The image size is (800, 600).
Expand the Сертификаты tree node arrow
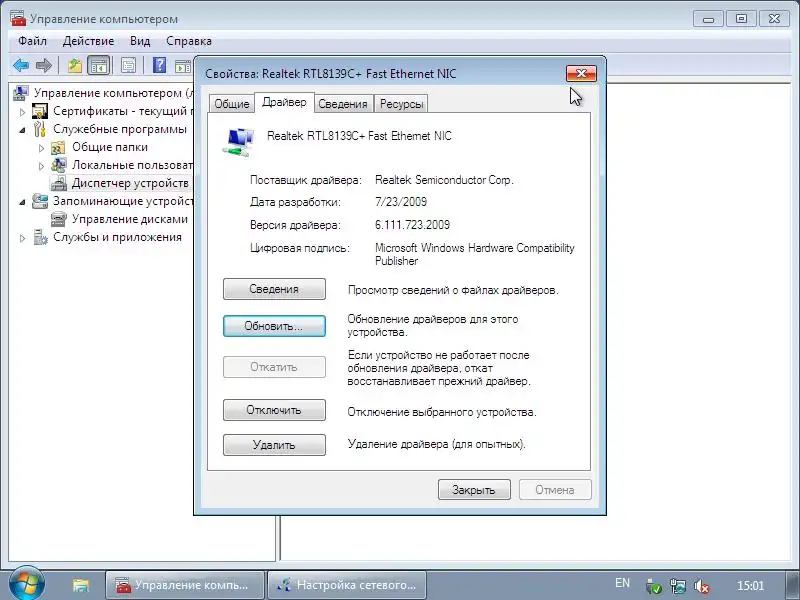pos(22,111)
